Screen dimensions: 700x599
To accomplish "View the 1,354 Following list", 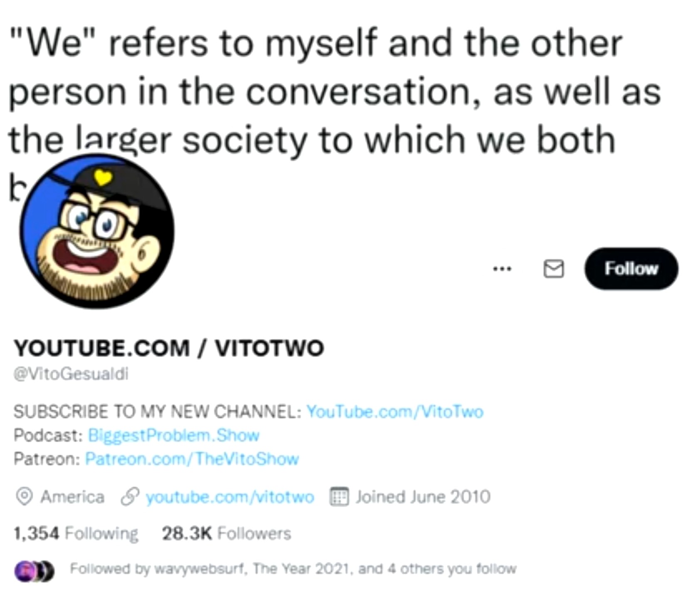I will coord(76,533).
